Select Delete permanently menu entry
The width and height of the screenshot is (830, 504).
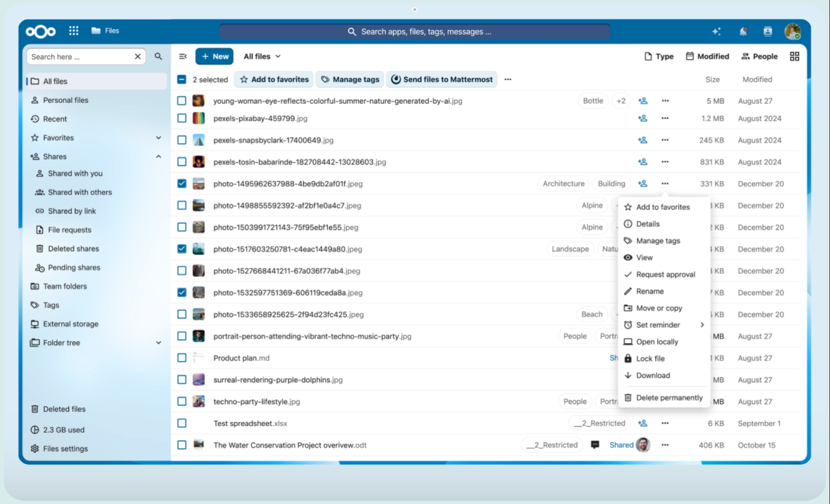click(x=664, y=398)
